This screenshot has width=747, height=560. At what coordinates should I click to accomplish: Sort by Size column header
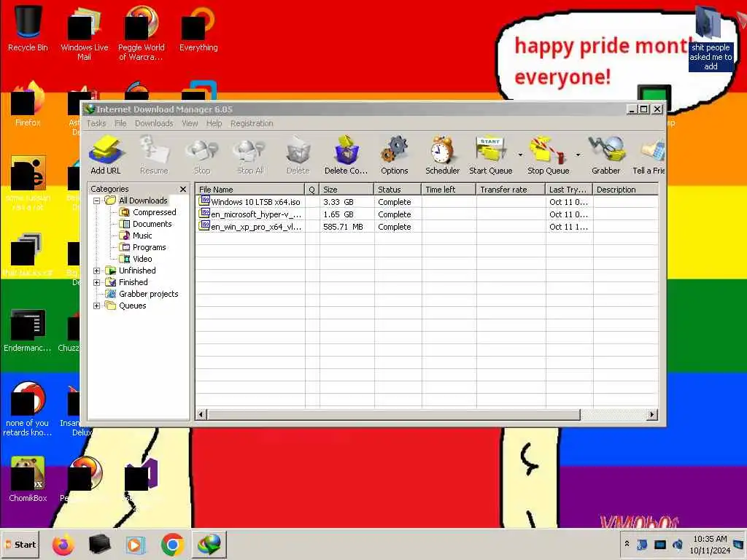coord(347,190)
